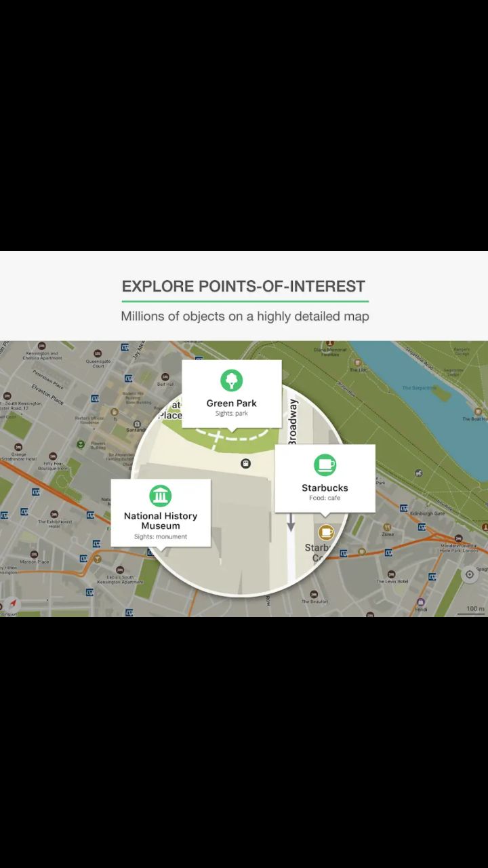
Task: Select the Santander bank marker
Action: [137, 424]
